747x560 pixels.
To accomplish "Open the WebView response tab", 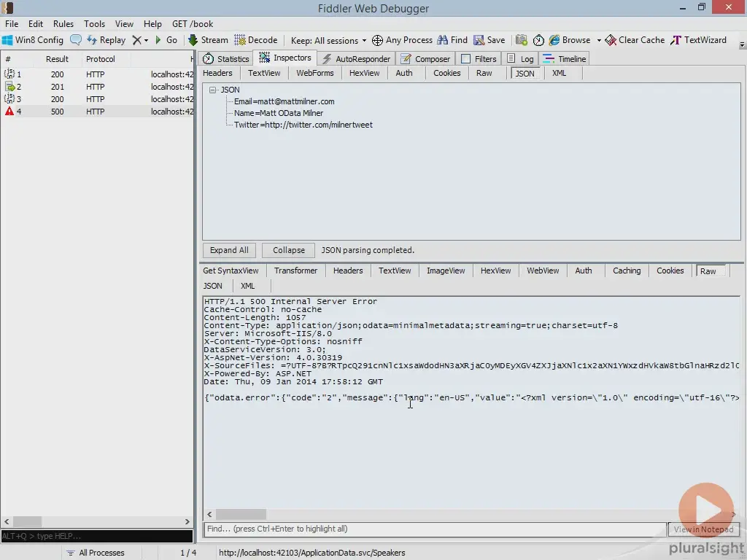I will tap(543, 271).
